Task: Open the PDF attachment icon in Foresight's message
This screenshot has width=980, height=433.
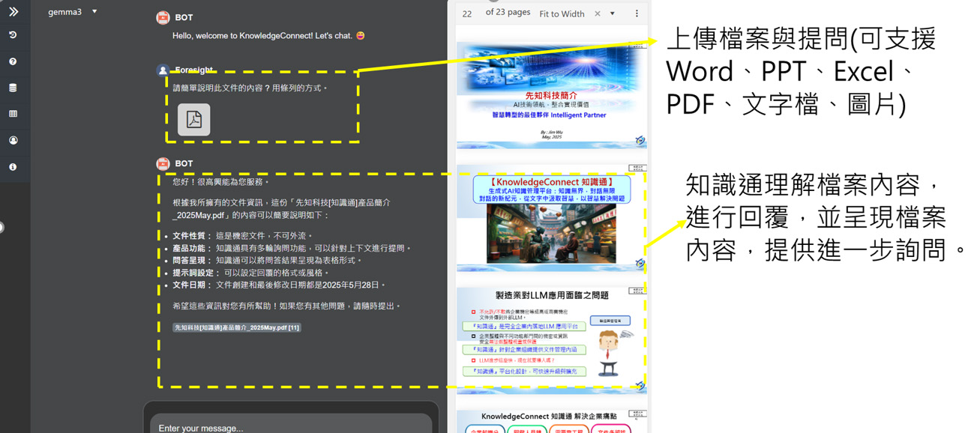Action: 193,120
